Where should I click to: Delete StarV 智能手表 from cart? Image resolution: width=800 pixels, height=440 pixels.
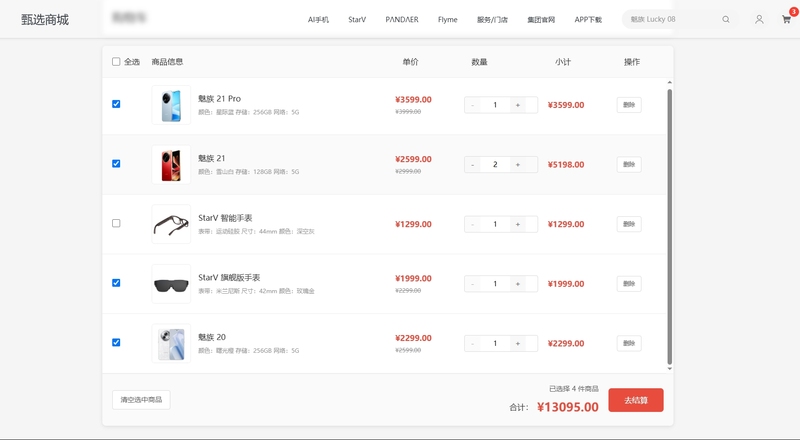pos(629,224)
